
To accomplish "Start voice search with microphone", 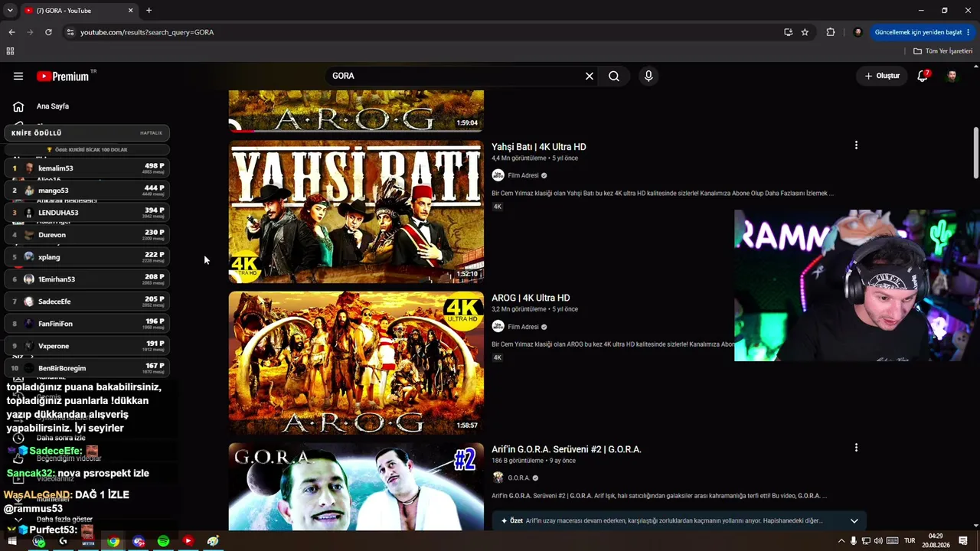I will 648,76.
